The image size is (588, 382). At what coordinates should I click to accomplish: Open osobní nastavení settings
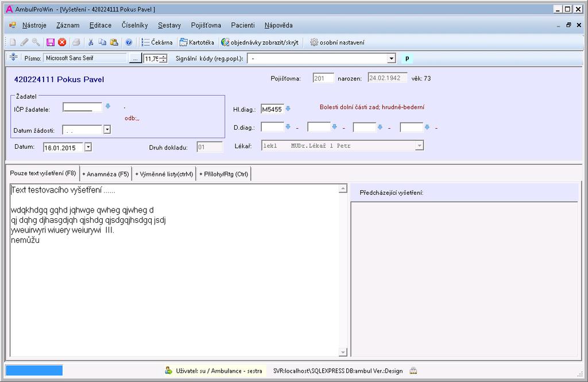coord(337,43)
